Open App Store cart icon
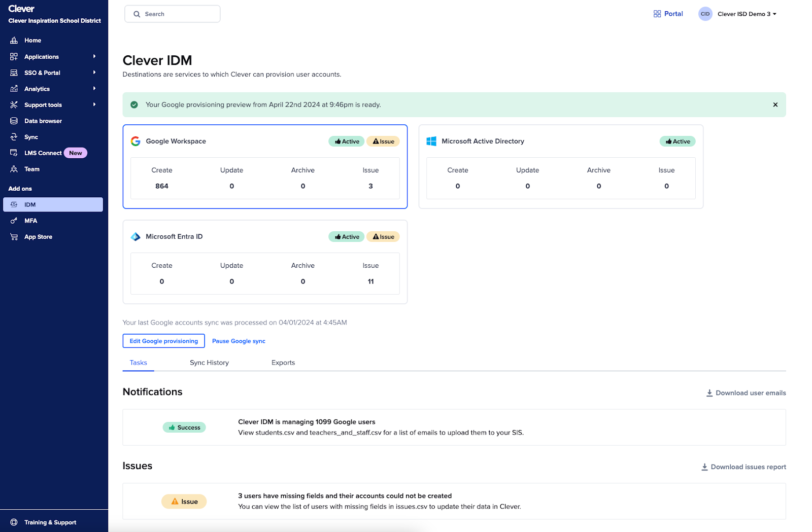The height and width of the screenshot is (532, 812). pos(14,237)
